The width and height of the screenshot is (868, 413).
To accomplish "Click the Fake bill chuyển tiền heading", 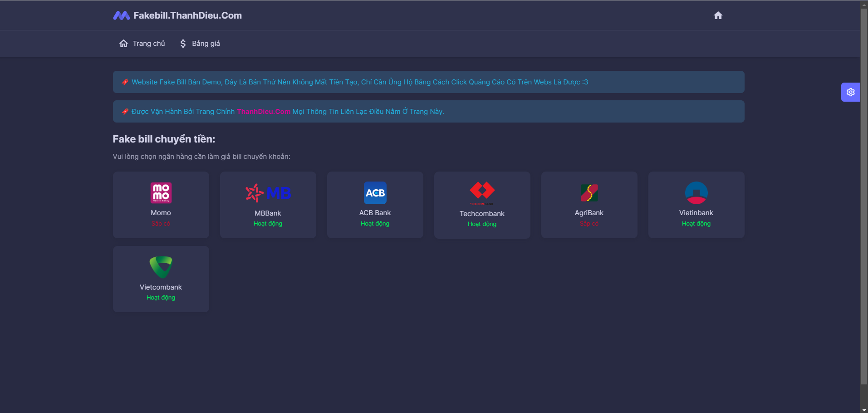I will [164, 139].
